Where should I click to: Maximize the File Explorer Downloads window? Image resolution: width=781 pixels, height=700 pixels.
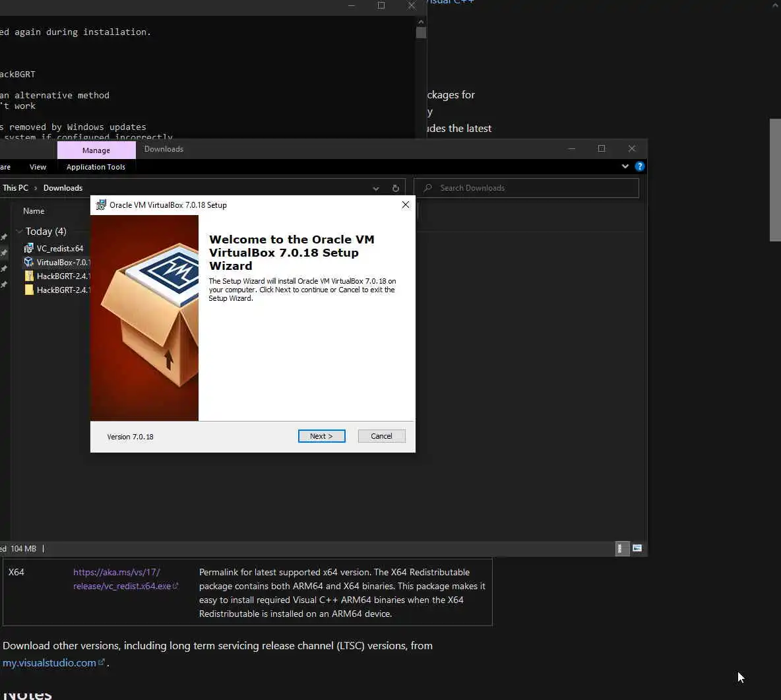coord(601,148)
